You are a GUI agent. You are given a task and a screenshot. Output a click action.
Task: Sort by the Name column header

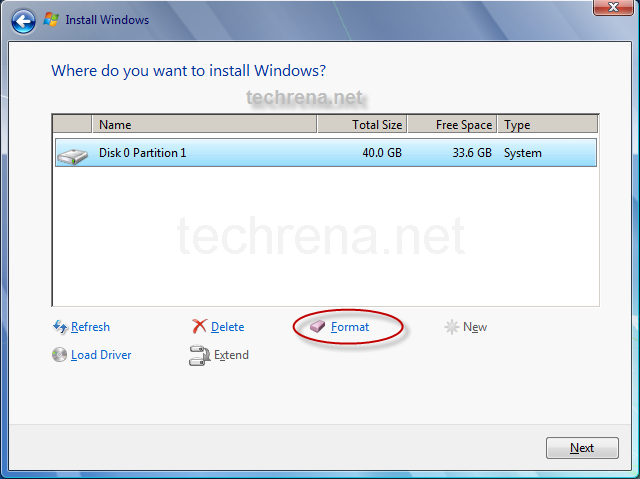pos(204,124)
